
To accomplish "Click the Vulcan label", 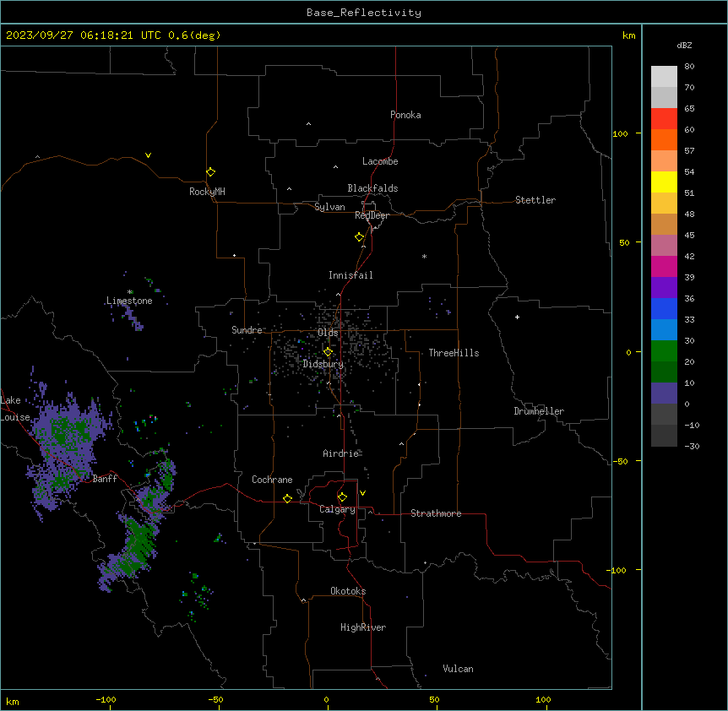I will (x=458, y=669).
